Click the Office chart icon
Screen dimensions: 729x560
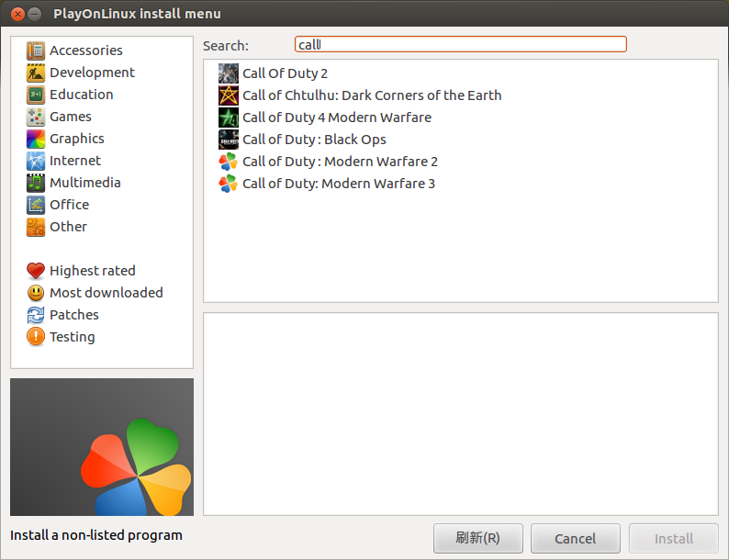pos(36,205)
